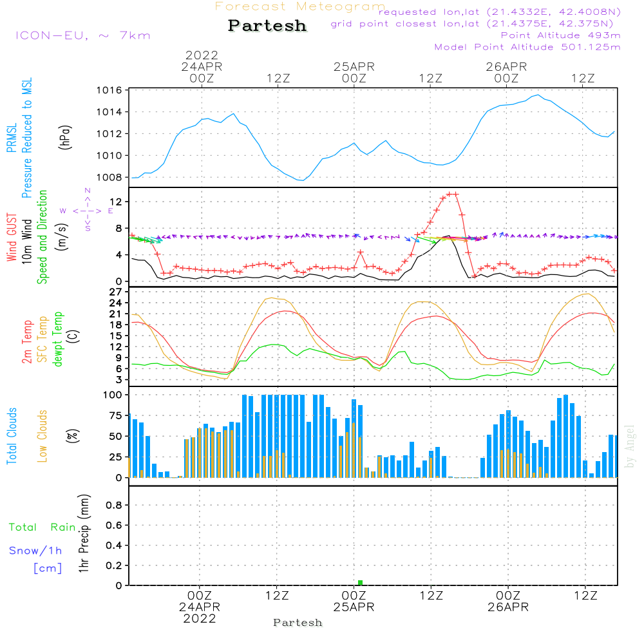Image resolution: width=644 pixels, height=644 pixels.
Task: Click the 'Partesh' chart title
Action: tap(267, 26)
